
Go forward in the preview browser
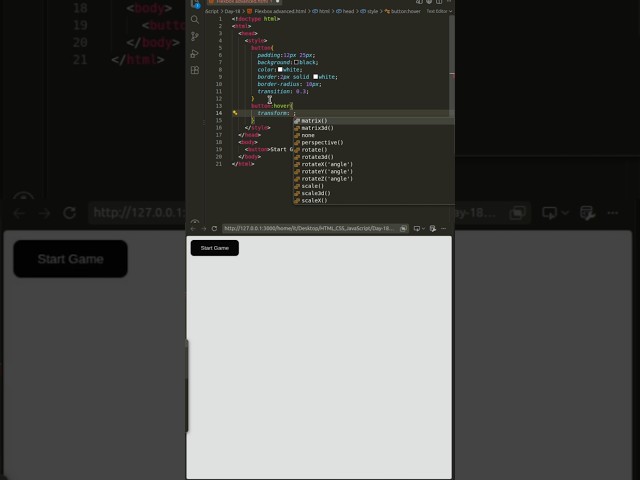click(x=203, y=229)
